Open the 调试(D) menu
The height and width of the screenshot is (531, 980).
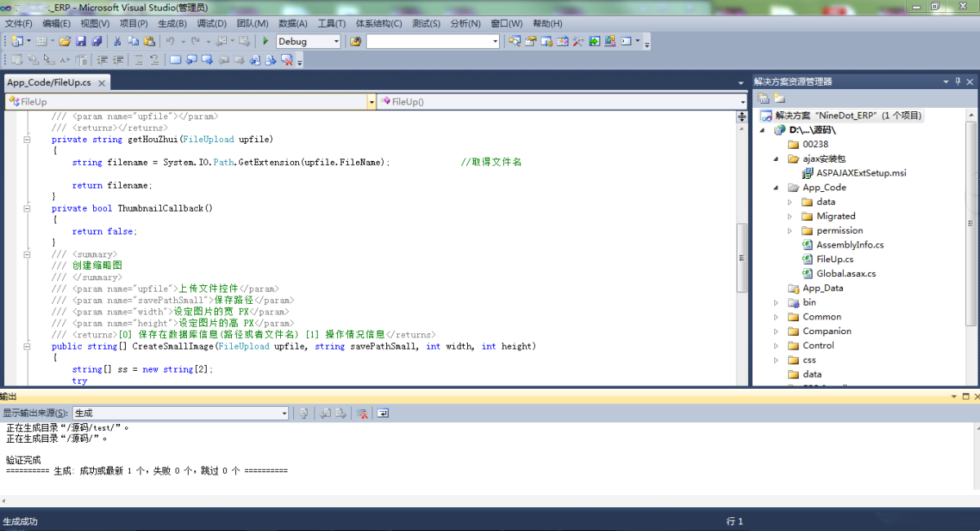pyautogui.click(x=212, y=24)
